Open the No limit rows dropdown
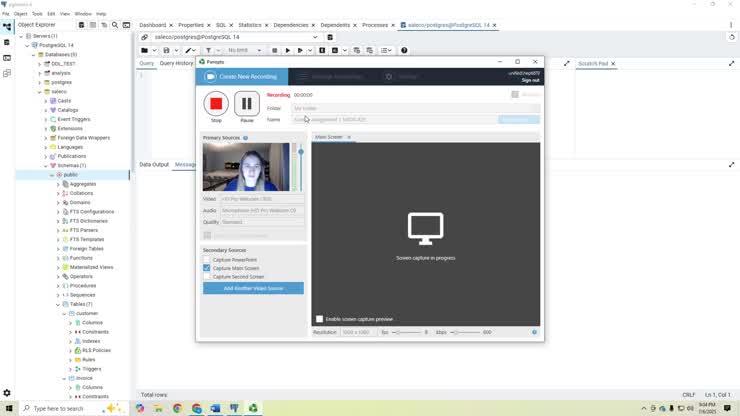The height and width of the screenshot is (416, 740). pos(244,51)
